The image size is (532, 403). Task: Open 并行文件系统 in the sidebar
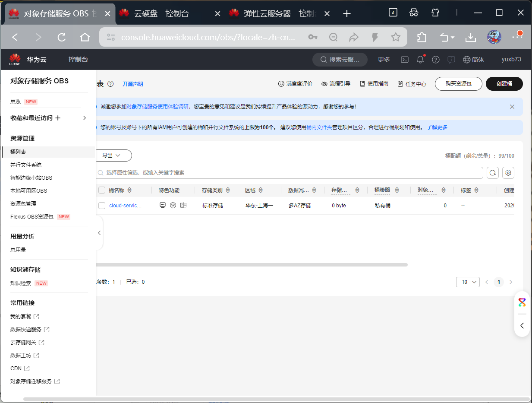pyautogui.click(x=26, y=165)
